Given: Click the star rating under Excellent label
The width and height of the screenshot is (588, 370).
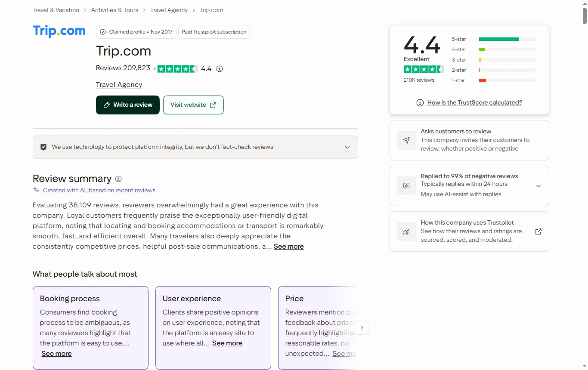Looking at the screenshot, I should pos(424,69).
